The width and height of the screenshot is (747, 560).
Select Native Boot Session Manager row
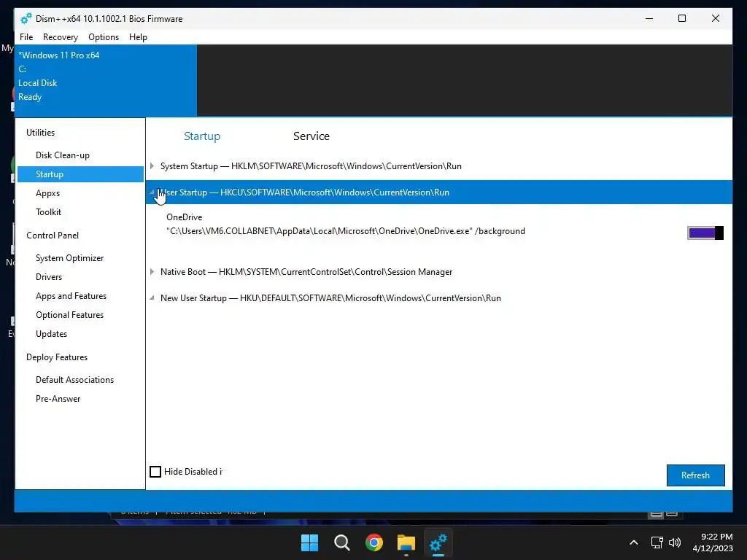point(438,272)
